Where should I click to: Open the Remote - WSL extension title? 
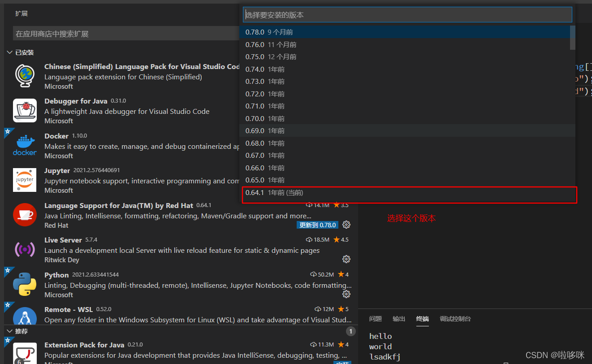click(69, 309)
